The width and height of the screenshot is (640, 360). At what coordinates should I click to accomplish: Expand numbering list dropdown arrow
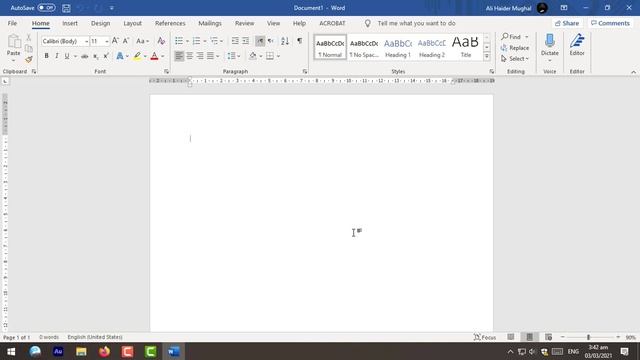point(204,41)
